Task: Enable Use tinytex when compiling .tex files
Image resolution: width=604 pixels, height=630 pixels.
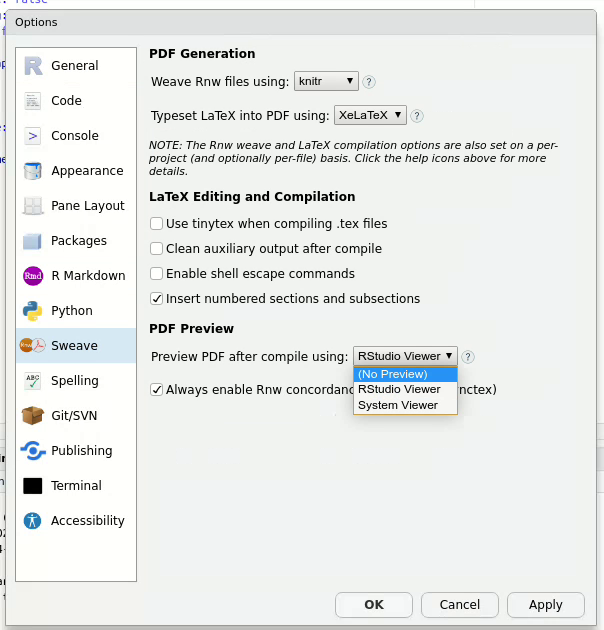Action: point(156,223)
